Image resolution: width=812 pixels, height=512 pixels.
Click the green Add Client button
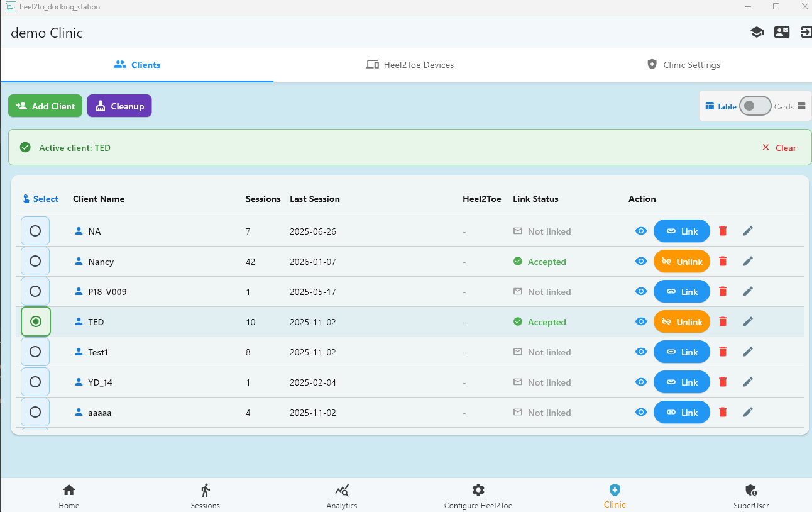(45, 106)
